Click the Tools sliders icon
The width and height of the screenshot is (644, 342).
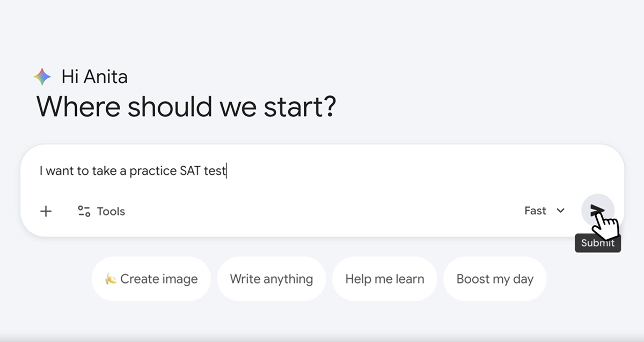84,211
